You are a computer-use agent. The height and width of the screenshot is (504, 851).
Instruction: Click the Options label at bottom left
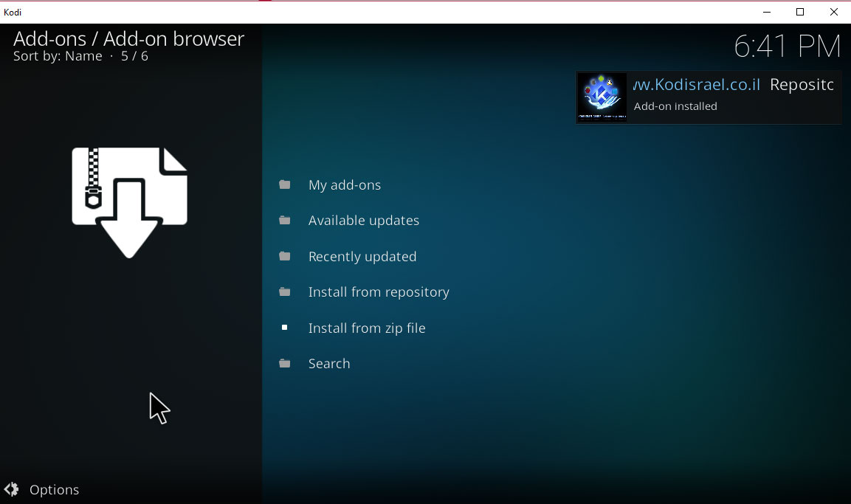point(54,489)
